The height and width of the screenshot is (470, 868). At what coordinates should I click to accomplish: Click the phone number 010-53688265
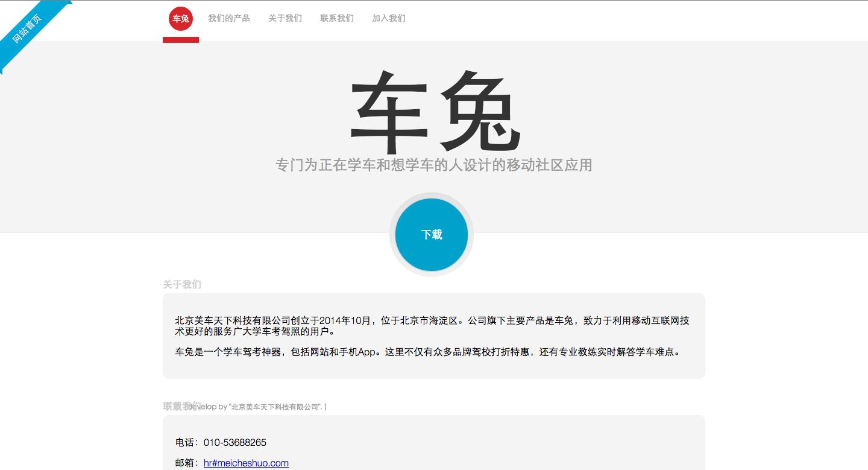[x=235, y=442]
